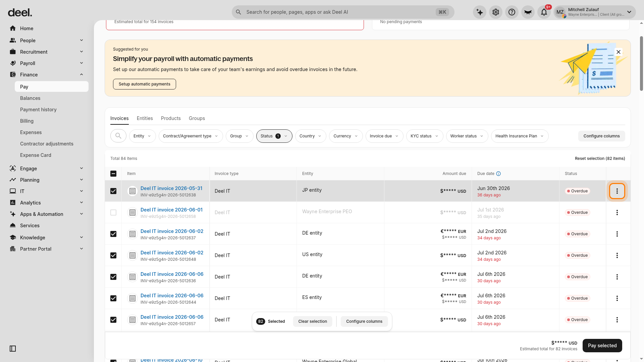Uncheck invoice INV-e9z5g4n-2026-5012657 row

[113, 320]
